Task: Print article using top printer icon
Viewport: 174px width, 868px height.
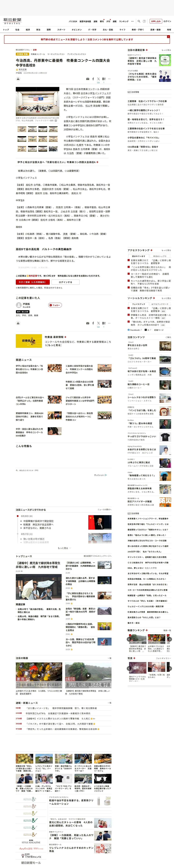Action: coord(18,79)
